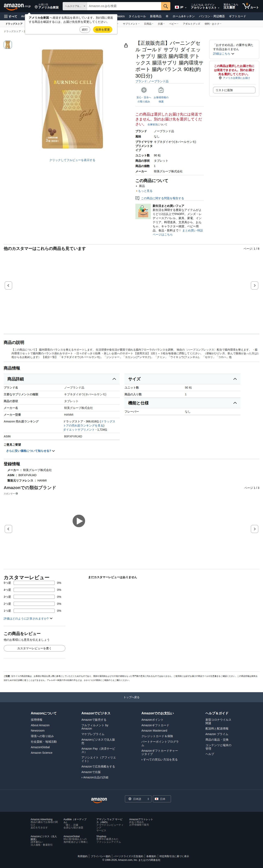Show next items in 類似ブランド carousel
This screenshot has width=263, height=868.
click(255, 529)
